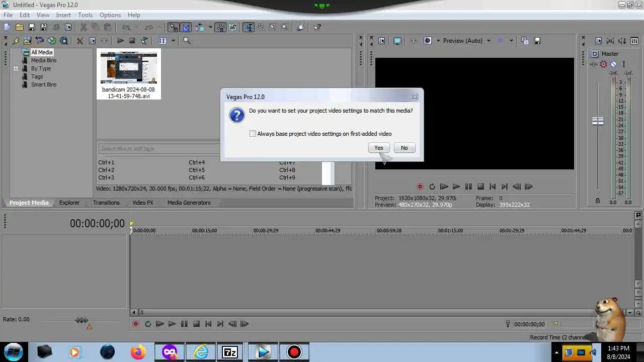Viewport: 644px width, 362px height.
Task: Open Master FX in the Master bus
Action: 594,64
